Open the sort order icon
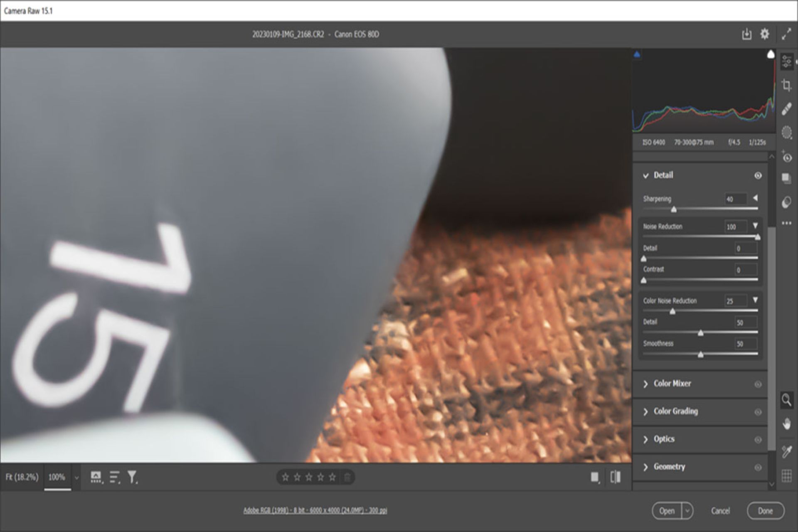This screenshot has height=532, width=798. coord(115,477)
